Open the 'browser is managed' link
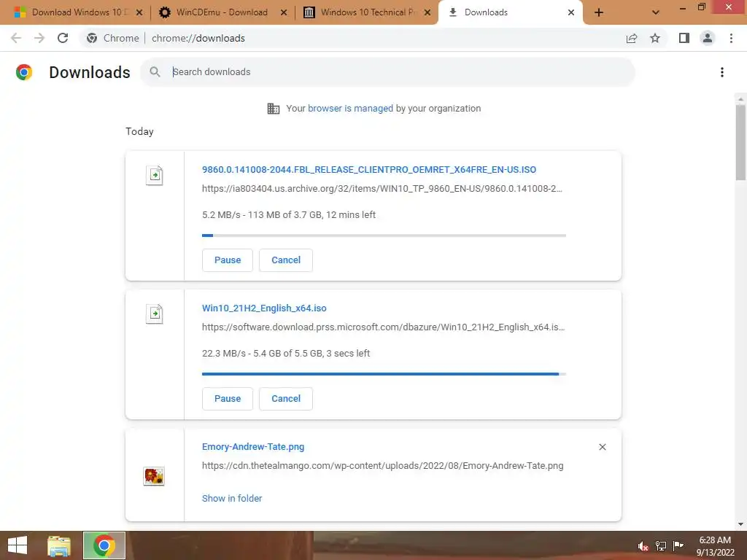This screenshot has height=560, width=747. click(x=350, y=109)
